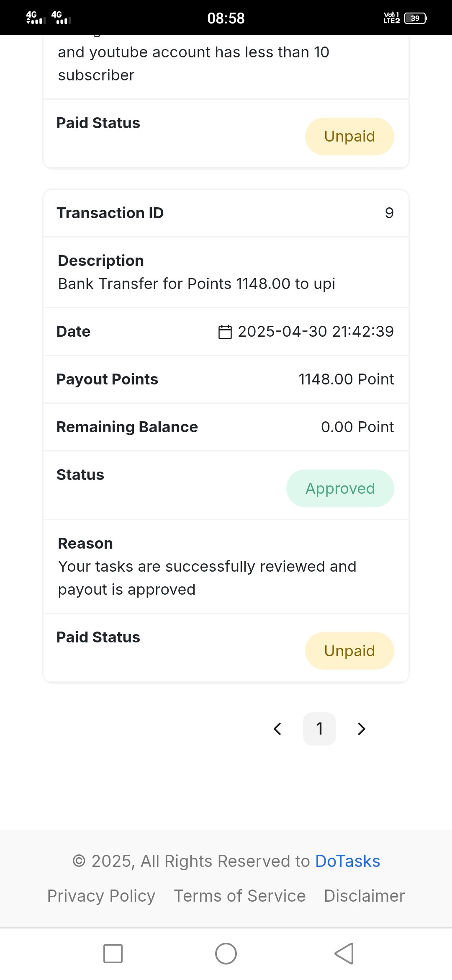Tap the battery indicator in status bar

[415, 18]
